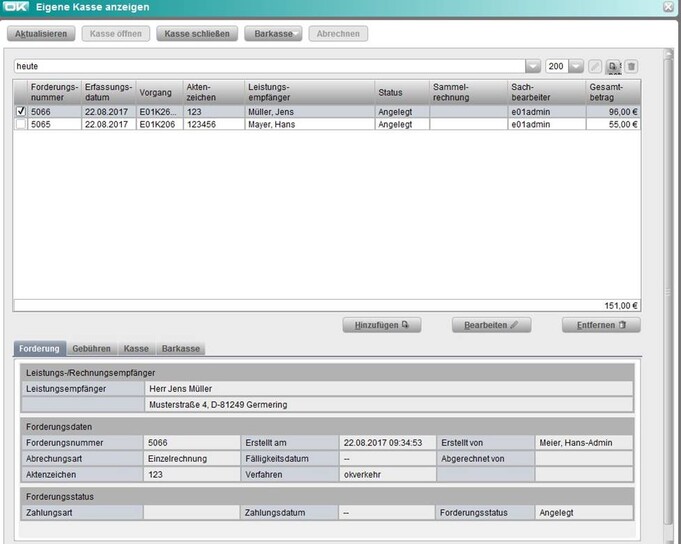The height and width of the screenshot is (544, 681).
Task: Click the Bearbeiten button
Action: [491, 325]
